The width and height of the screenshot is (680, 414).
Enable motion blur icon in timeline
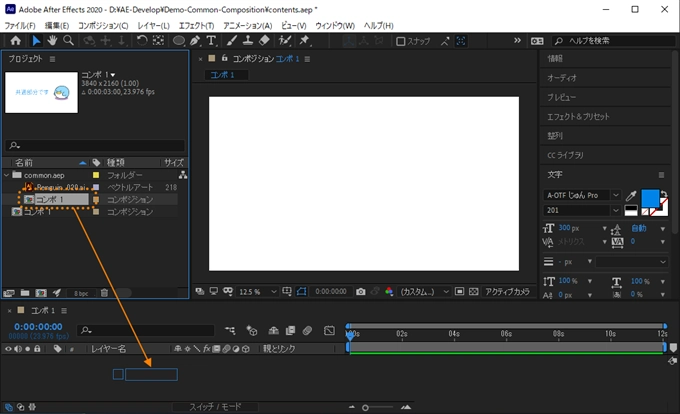point(307,331)
